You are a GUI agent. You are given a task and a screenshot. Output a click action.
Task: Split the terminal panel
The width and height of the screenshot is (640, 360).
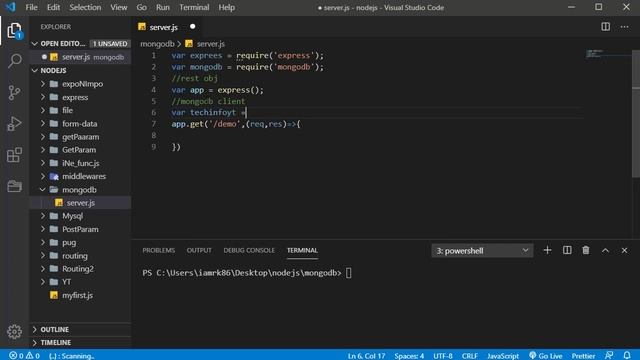tap(567, 250)
